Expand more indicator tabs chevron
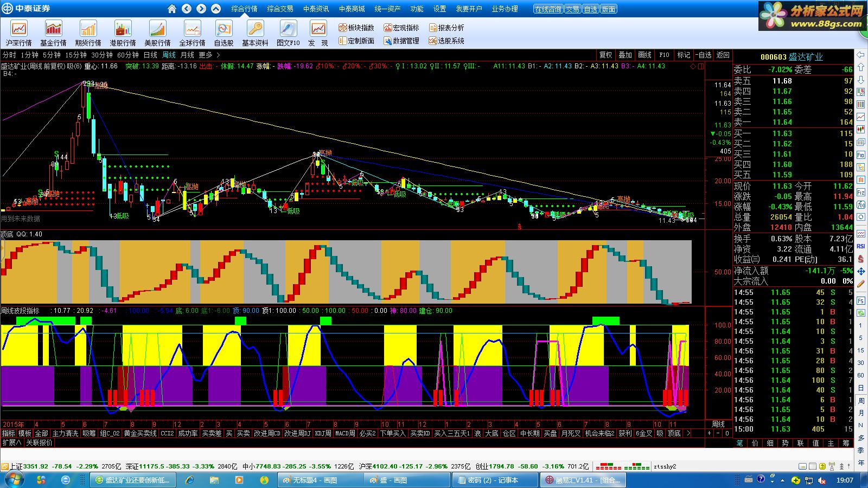 (688, 433)
